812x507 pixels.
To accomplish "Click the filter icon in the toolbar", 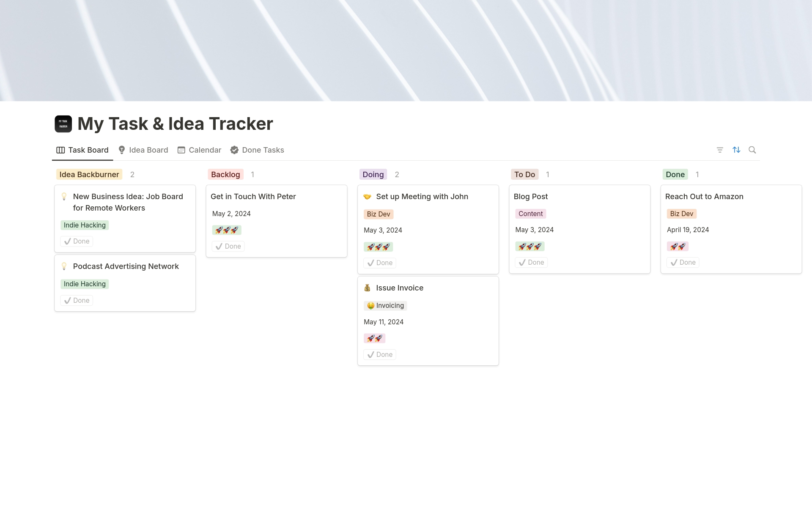I will pos(720,150).
